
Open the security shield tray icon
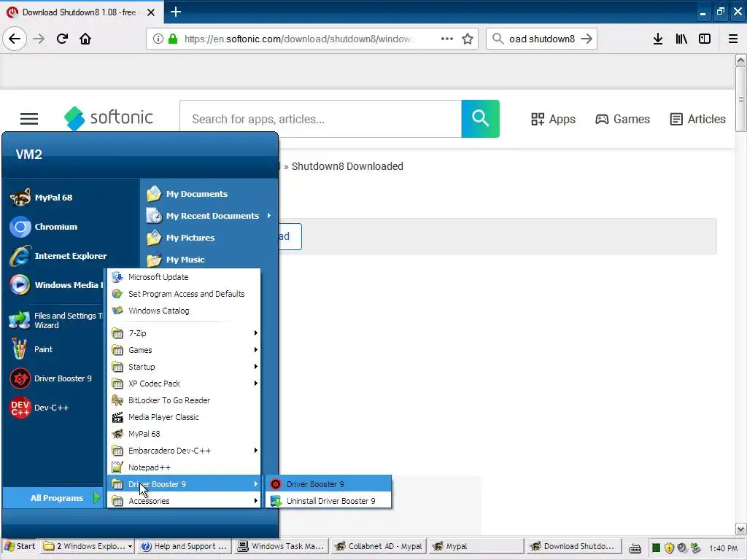tap(669, 548)
